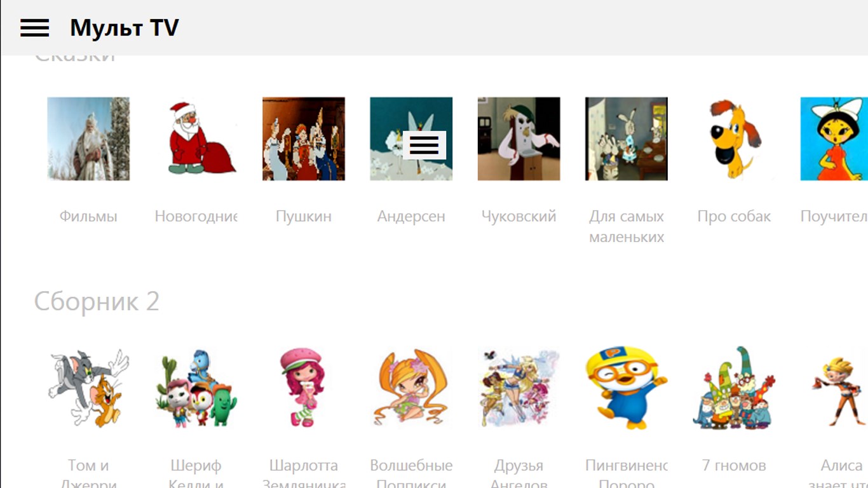Viewport: 868px width, 488px height.
Task: Click the Шарлотта Земляничка label
Action: click(x=304, y=473)
